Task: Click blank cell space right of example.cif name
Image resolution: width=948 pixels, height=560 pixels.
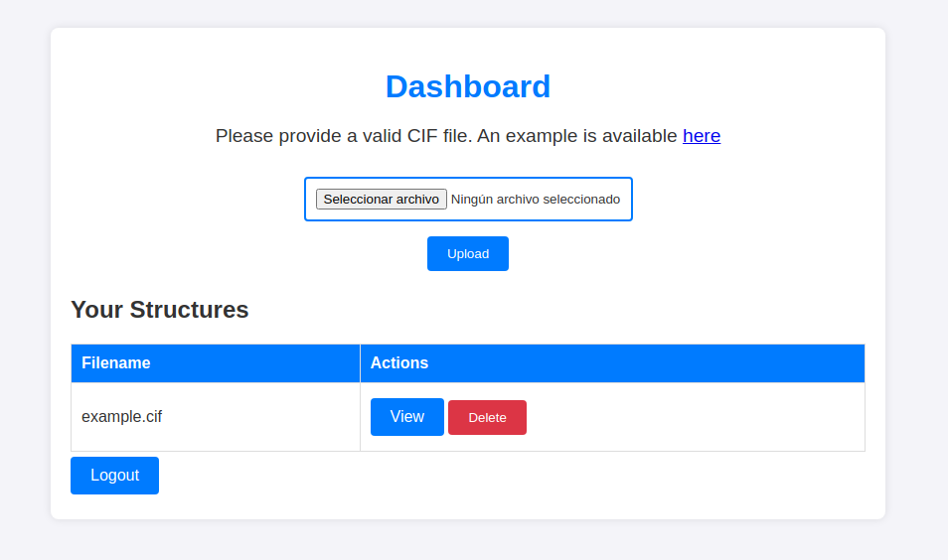Action: coord(258,417)
